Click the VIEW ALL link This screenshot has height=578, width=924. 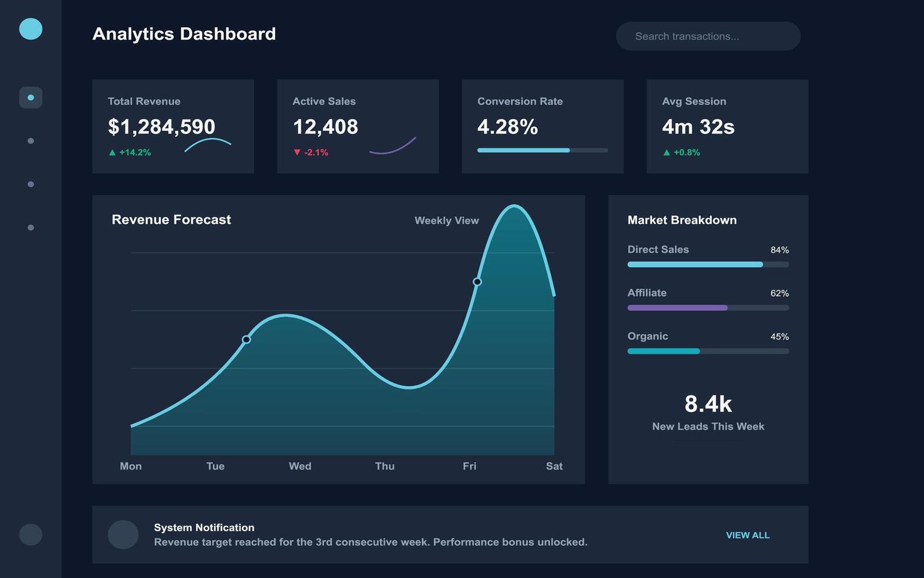coord(747,535)
